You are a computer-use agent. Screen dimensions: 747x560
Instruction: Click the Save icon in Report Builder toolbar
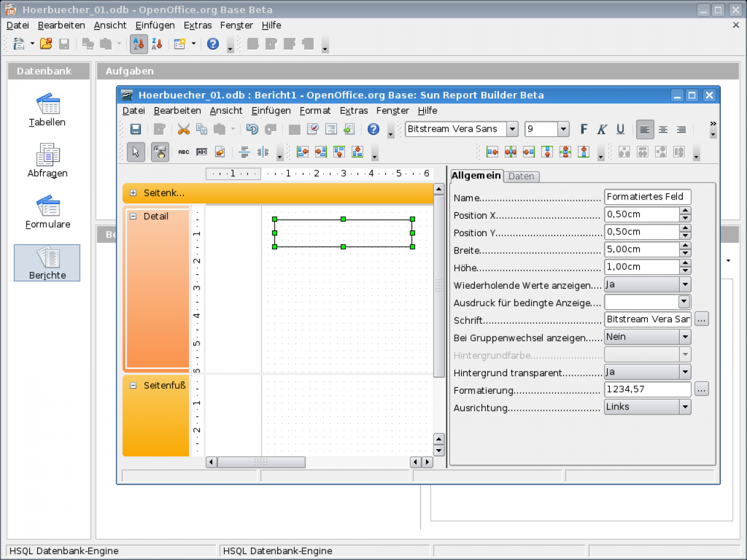pyautogui.click(x=135, y=129)
